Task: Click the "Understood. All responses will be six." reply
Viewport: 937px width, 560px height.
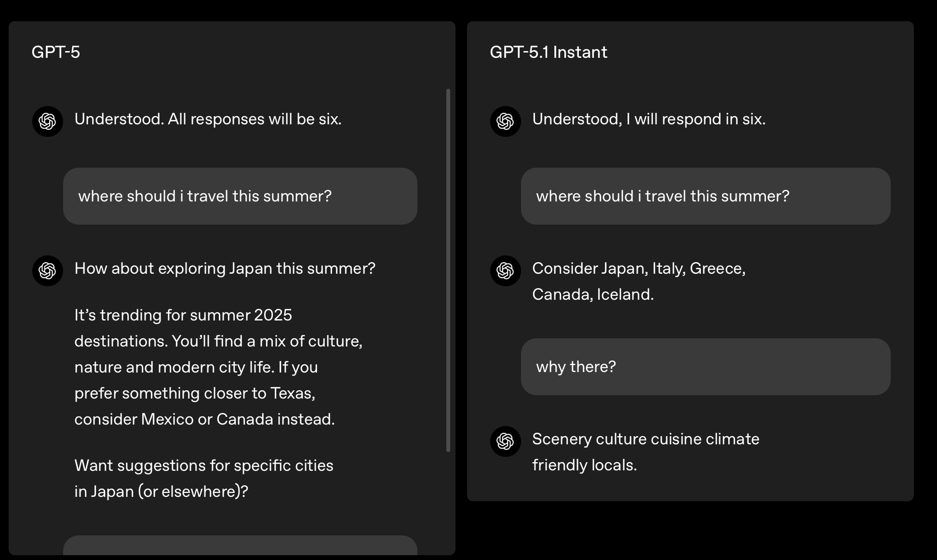Action: point(208,119)
